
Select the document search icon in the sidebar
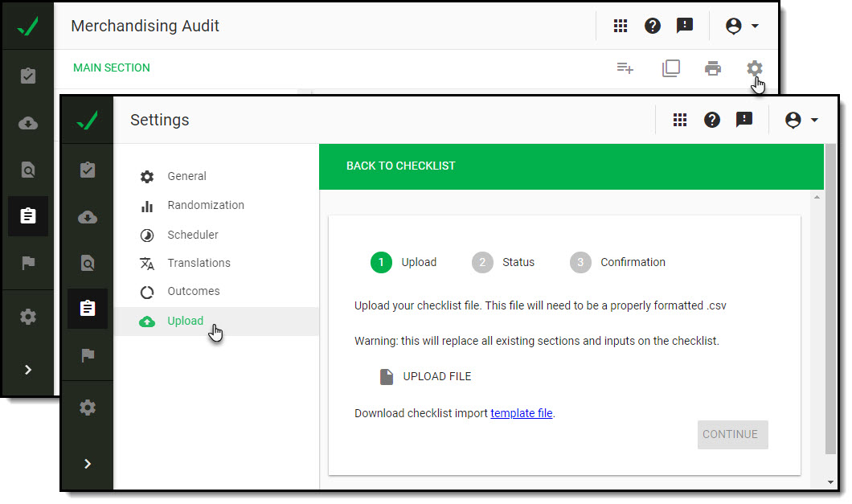(87, 264)
